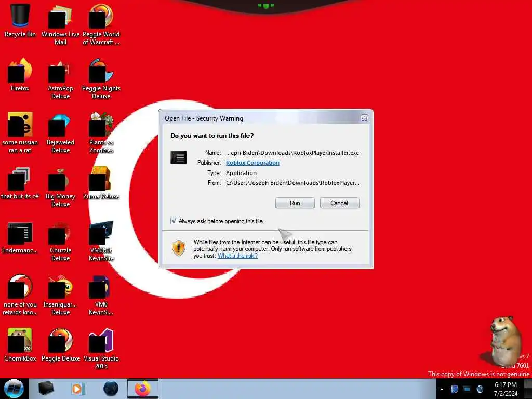Image resolution: width=532 pixels, height=399 pixels.
Task: Click the security shield warning icon
Action: tap(179, 248)
